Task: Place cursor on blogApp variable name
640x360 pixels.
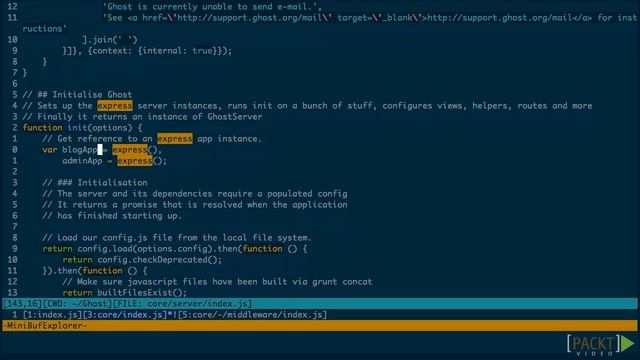Action: click(x=80, y=150)
